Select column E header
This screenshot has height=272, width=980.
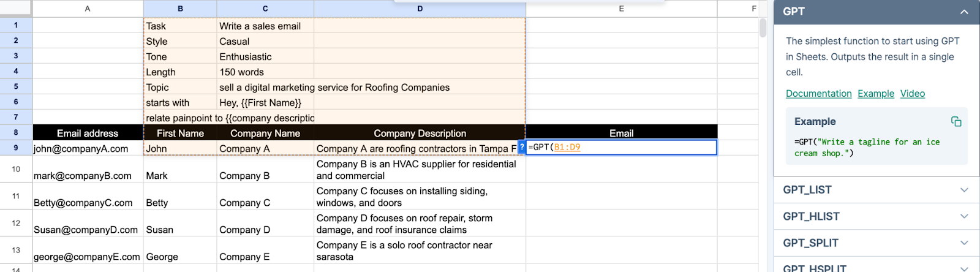(621, 9)
